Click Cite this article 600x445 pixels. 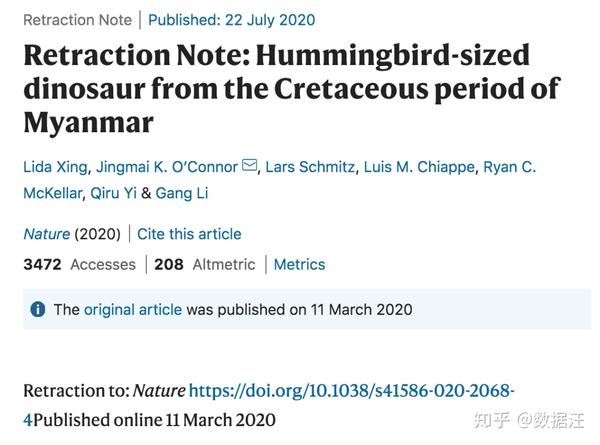point(189,234)
